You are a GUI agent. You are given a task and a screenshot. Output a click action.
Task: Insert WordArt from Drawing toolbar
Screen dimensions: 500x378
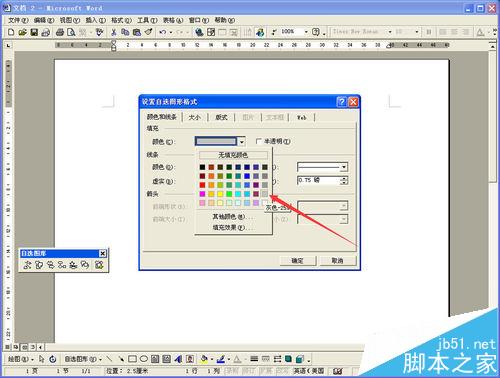178,359
